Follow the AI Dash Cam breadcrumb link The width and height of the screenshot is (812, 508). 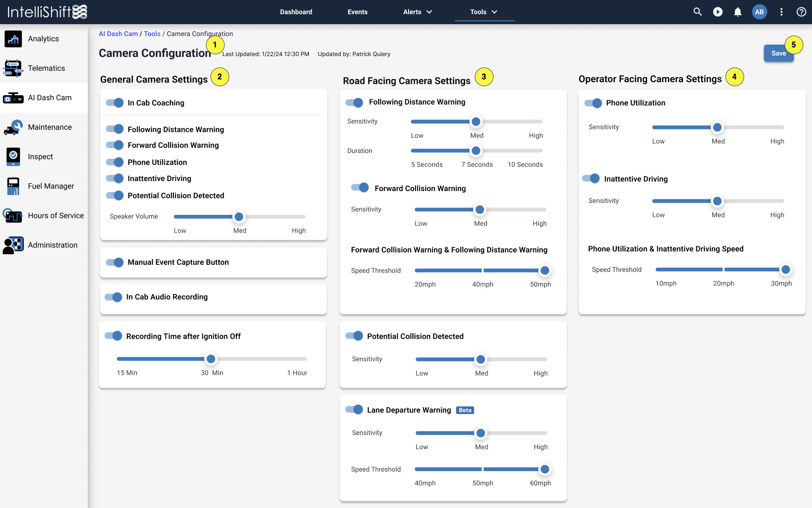coord(118,34)
